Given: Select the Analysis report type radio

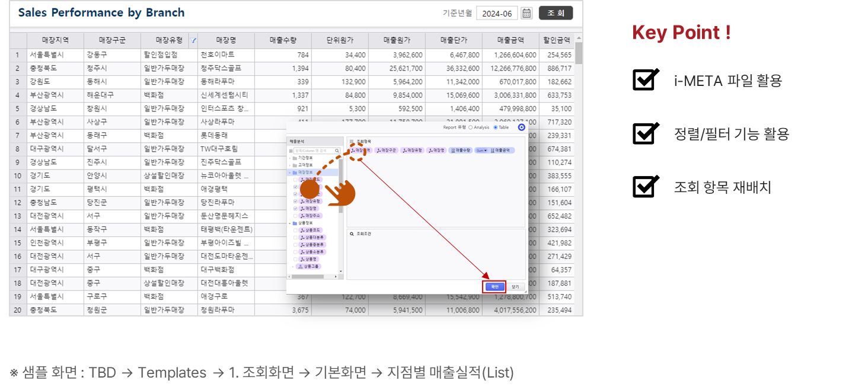Looking at the screenshot, I should pyautogui.click(x=471, y=127).
